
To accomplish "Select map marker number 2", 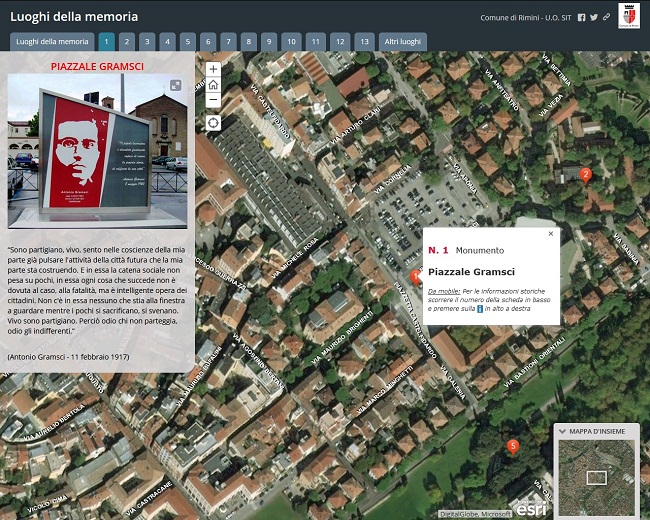I will coord(586,175).
